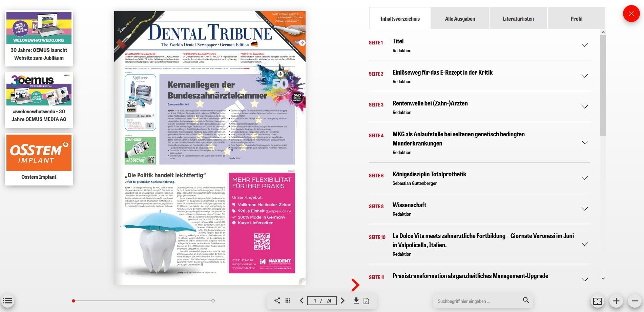Click scrollbar down arrow in contents panel
This screenshot has height=312, width=644.
(603, 278)
